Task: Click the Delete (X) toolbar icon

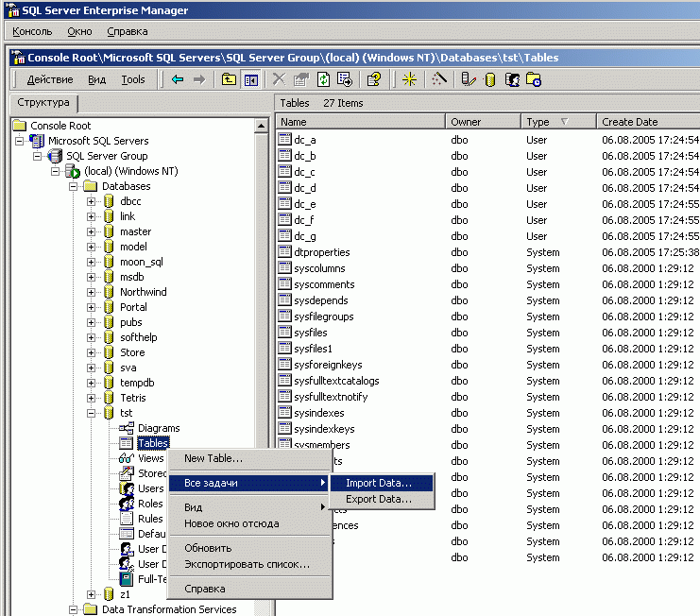Action: coord(279,80)
